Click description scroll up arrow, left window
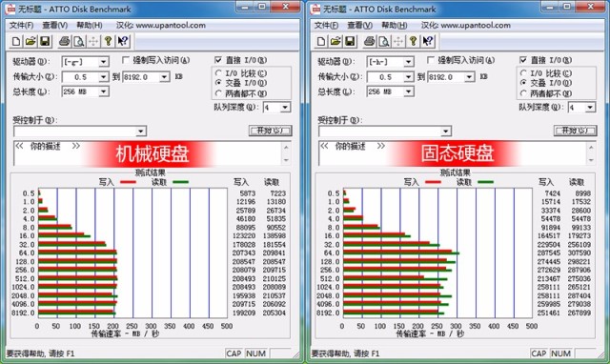 click(x=286, y=148)
